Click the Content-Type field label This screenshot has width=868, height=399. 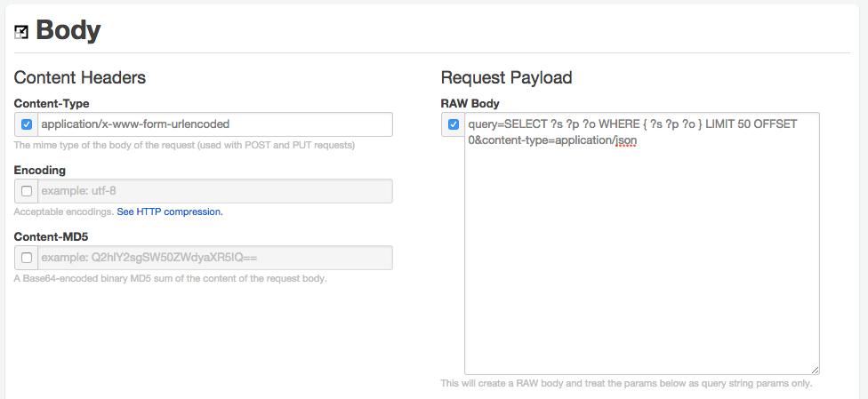[x=52, y=103]
